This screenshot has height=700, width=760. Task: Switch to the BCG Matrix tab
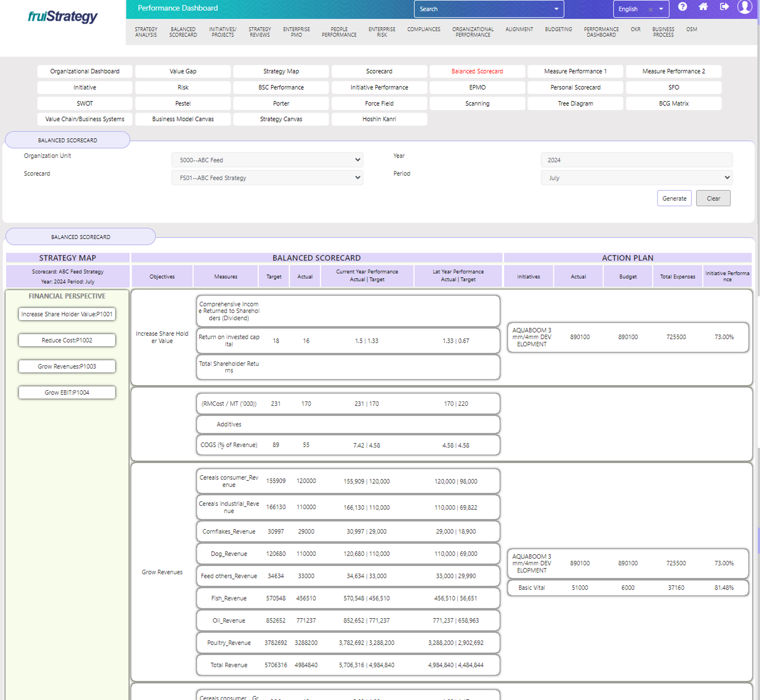673,103
